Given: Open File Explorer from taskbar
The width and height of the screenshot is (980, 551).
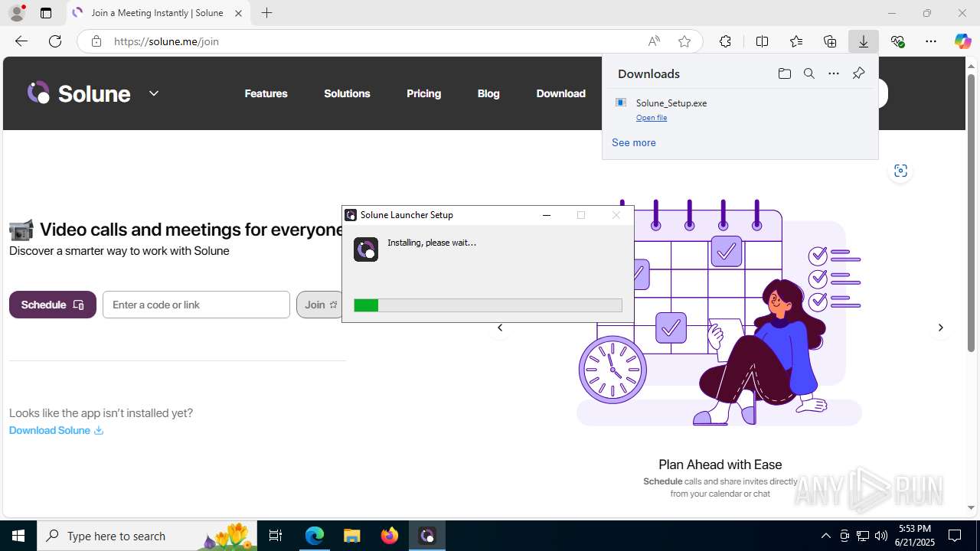Looking at the screenshot, I should [351, 536].
